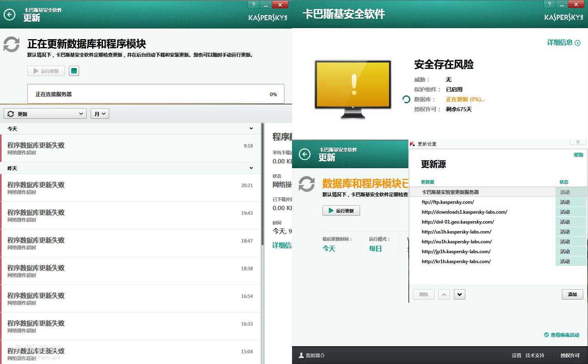This screenshot has height=364, width=588.
Task: Click the report list vertical scrollbar
Action: pyautogui.click(x=263, y=184)
